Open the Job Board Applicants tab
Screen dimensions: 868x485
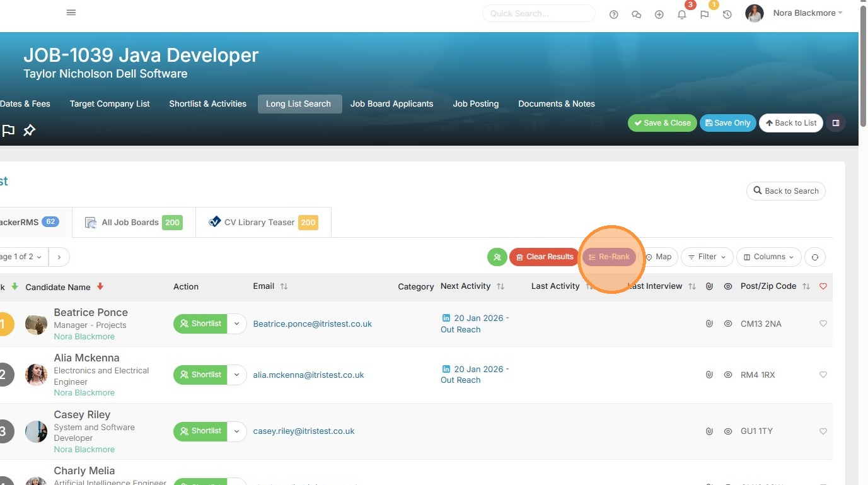pyautogui.click(x=392, y=104)
